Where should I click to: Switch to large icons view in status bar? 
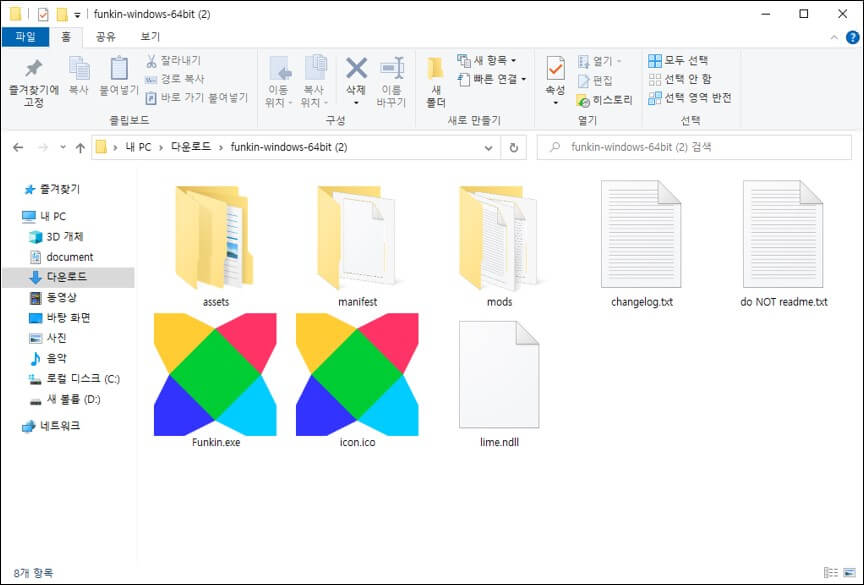coord(849,573)
